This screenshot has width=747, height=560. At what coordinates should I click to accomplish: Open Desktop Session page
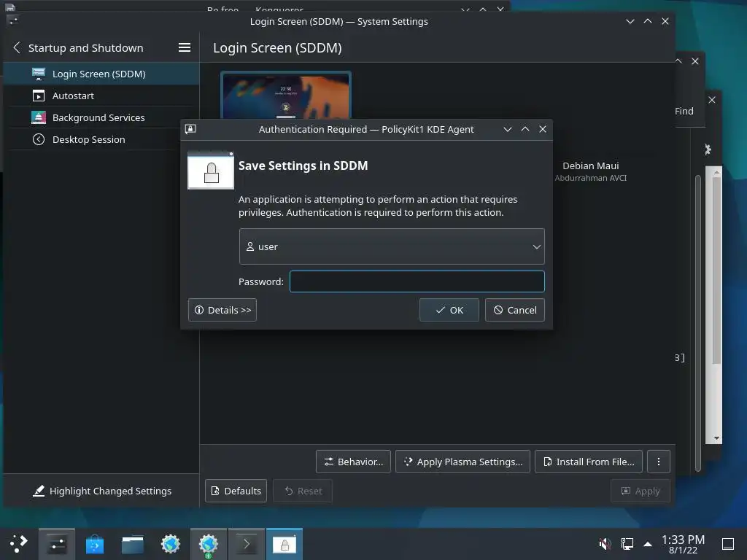101,139
